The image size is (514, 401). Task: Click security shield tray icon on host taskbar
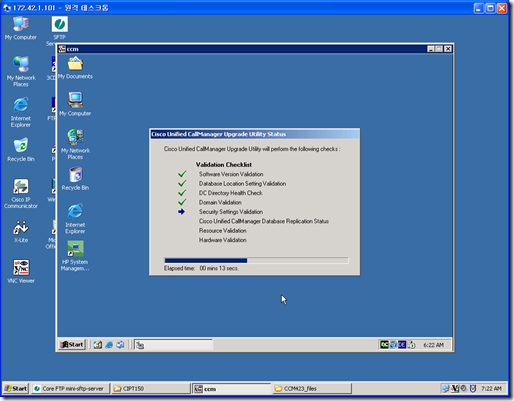coord(473,388)
